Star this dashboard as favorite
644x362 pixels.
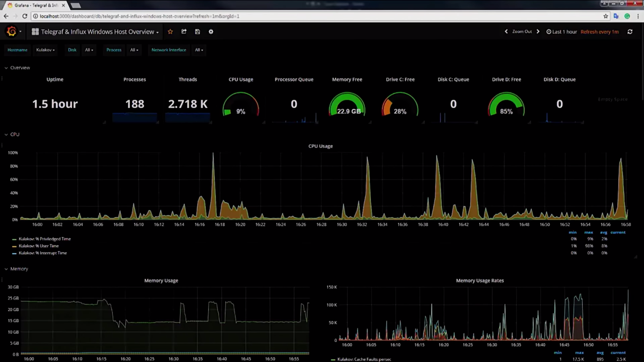(170, 32)
